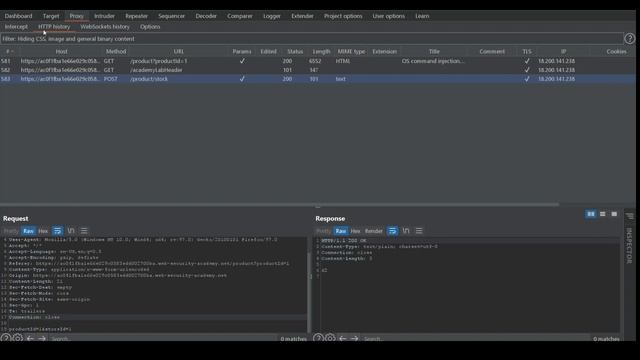The image size is (640, 360).
Task: Sort history by Method column
Action: 116,51
